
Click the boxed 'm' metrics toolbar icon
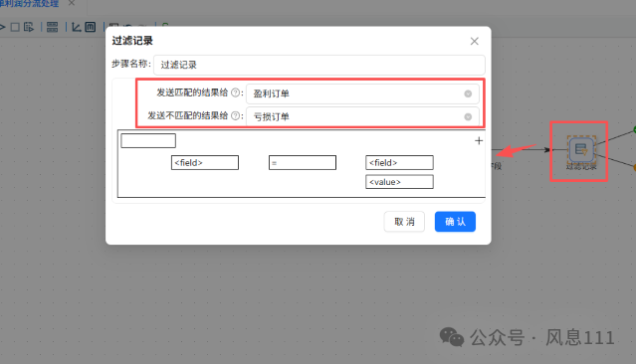pyautogui.click(x=90, y=27)
